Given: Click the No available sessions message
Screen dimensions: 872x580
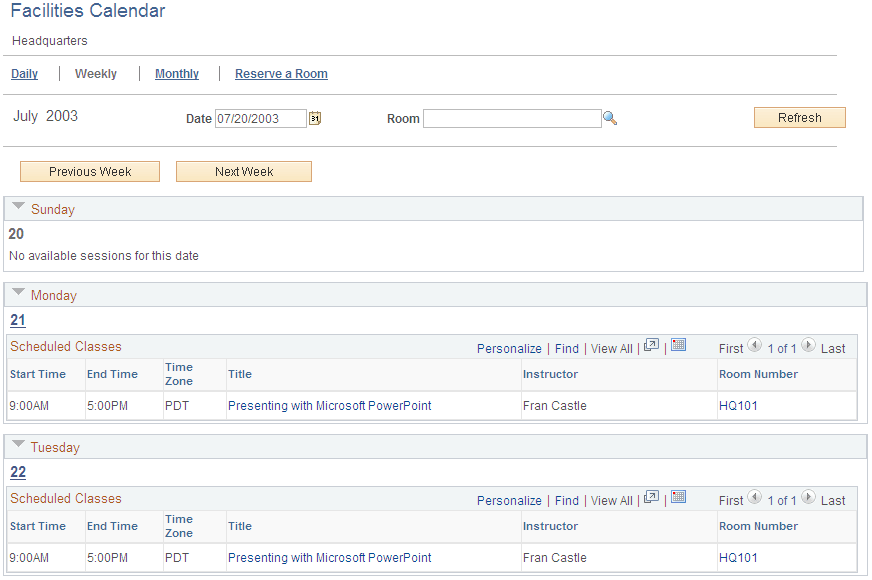Looking at the screenshot, I should (x=104, y=256).
